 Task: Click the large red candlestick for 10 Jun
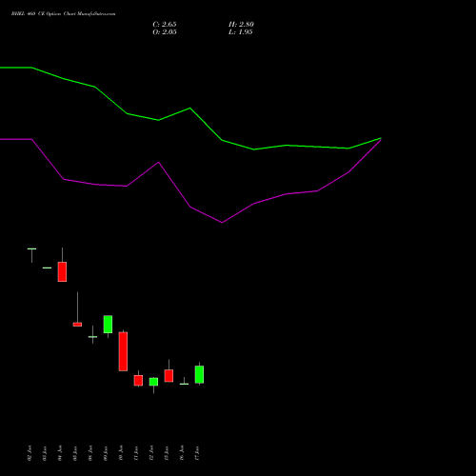coord(123,351)
